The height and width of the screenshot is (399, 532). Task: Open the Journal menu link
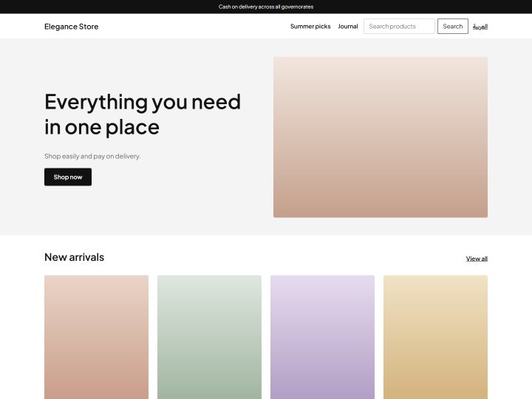point(348,27)
